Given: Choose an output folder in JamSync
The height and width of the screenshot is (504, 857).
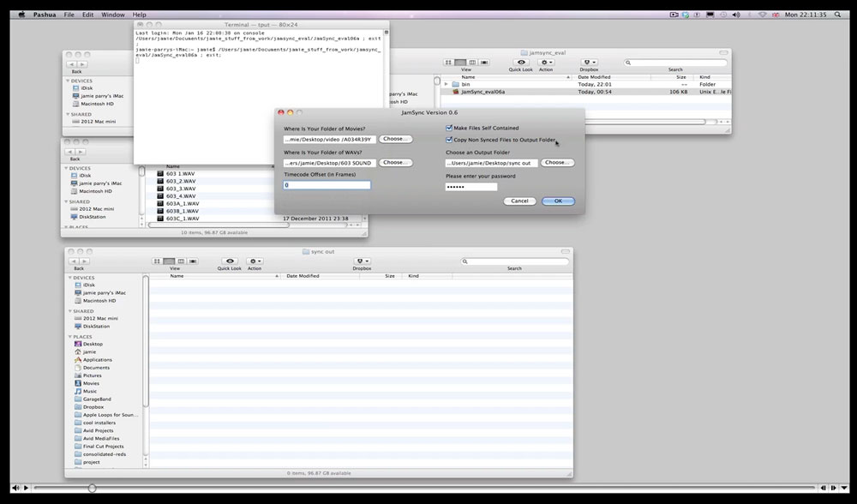Looking at the screenshot, I should click(558, 162).
